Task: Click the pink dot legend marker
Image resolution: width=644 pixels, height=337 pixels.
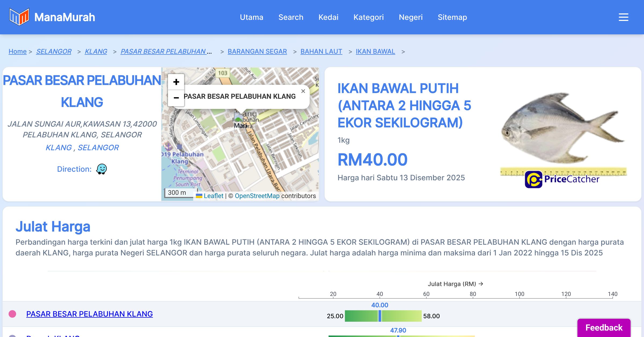Action: tap(12, 314)
